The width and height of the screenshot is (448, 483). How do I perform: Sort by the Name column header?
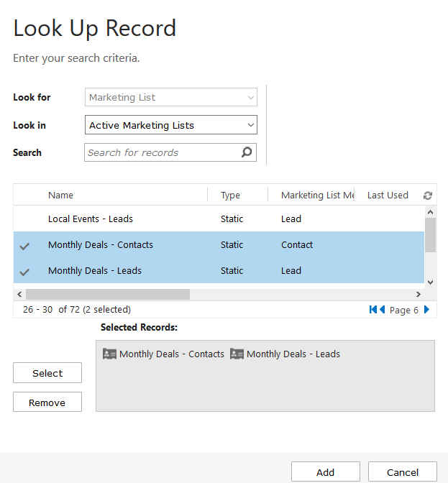pyautogui.click(x=61, y=195)
